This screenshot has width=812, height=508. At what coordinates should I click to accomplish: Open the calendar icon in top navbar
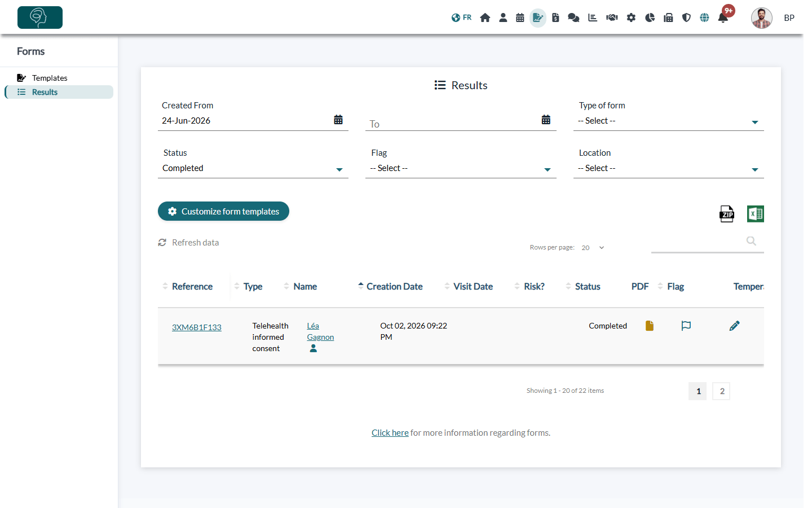click(x=520, y=17)
